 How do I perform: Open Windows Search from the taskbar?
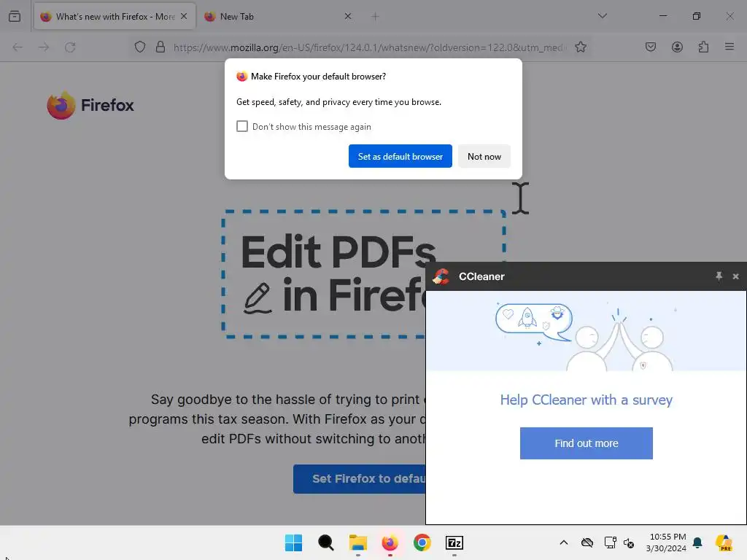326,542
